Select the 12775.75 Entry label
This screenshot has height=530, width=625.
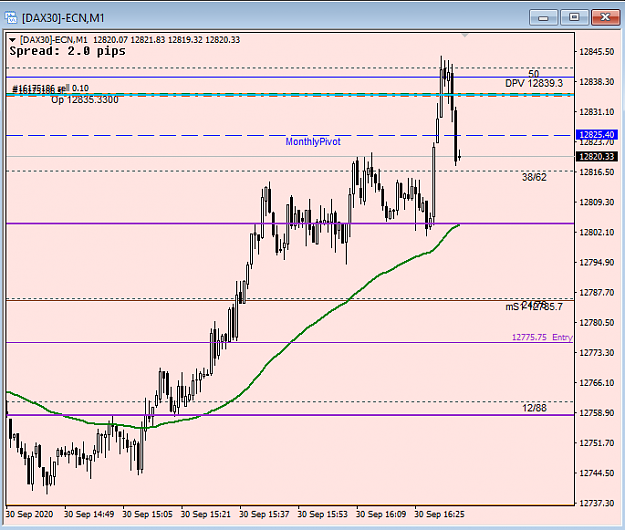[x=542, y=338]
